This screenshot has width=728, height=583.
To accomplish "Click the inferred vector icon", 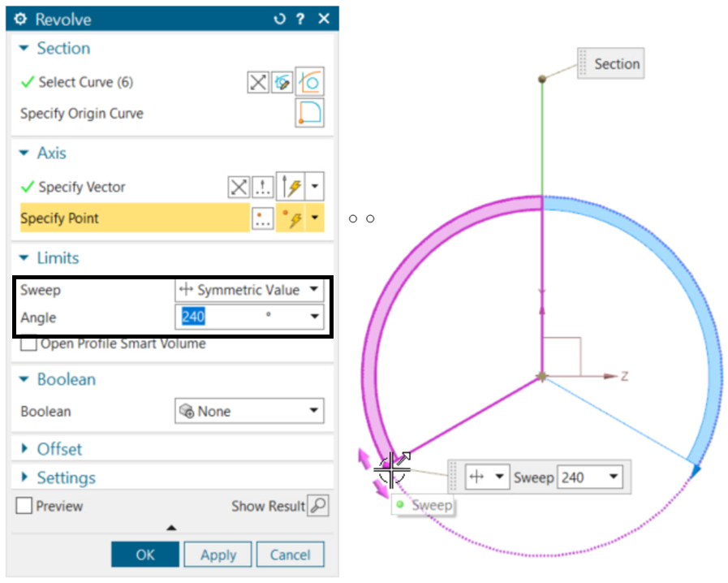I will (291, 187).
